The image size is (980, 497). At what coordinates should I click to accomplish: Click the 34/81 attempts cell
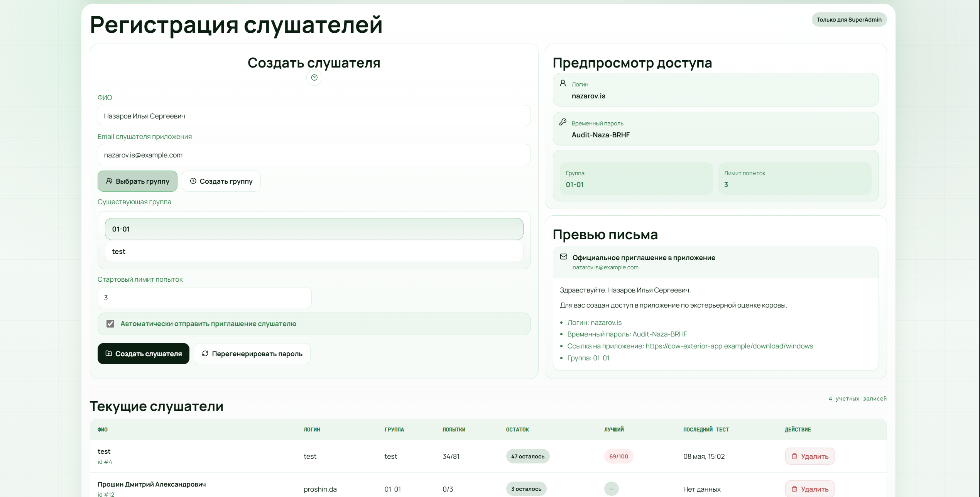(x=451, y=456)
